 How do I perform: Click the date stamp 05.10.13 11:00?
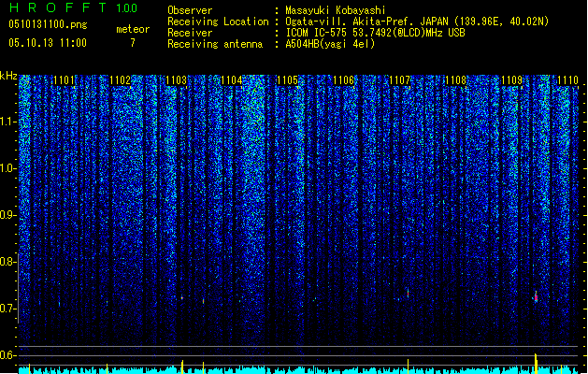[x=48, y=43]
